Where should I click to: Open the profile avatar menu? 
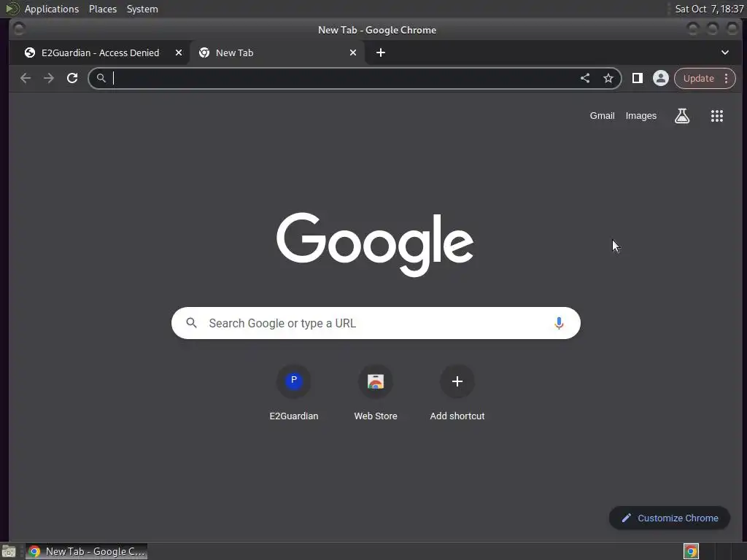[661, 78]
